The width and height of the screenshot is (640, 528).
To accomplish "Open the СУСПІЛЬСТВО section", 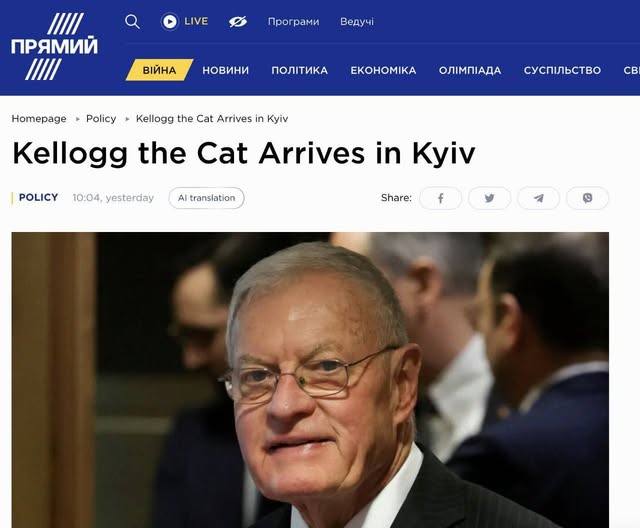I will pos(562,70).
